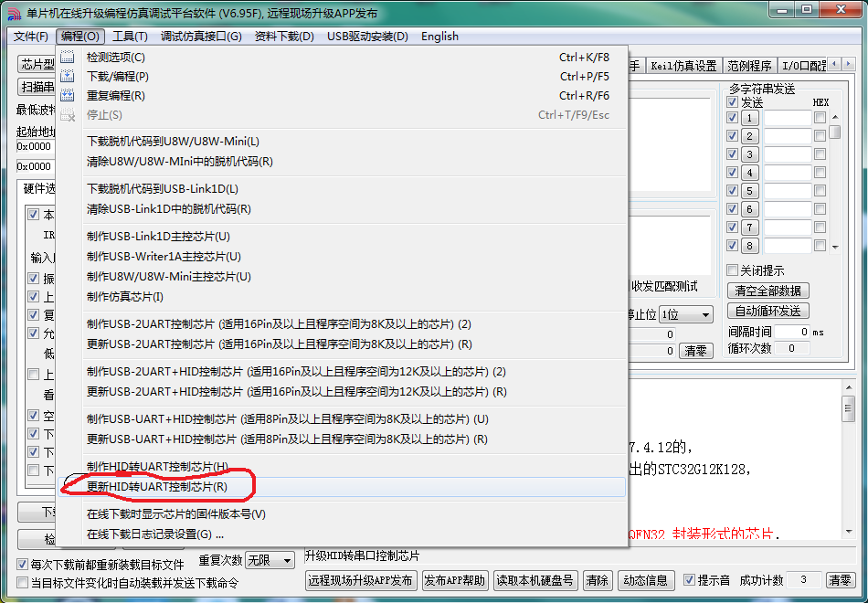Choose 清除USB-Link1D中的脱机代码(R)
This screenshot has height=603, width=868.
342,209
